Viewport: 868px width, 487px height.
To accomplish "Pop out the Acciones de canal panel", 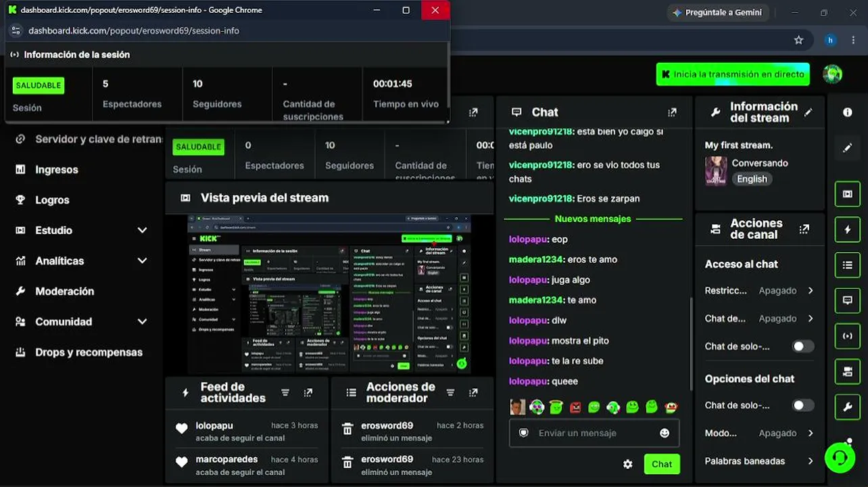I will point(804,229).
